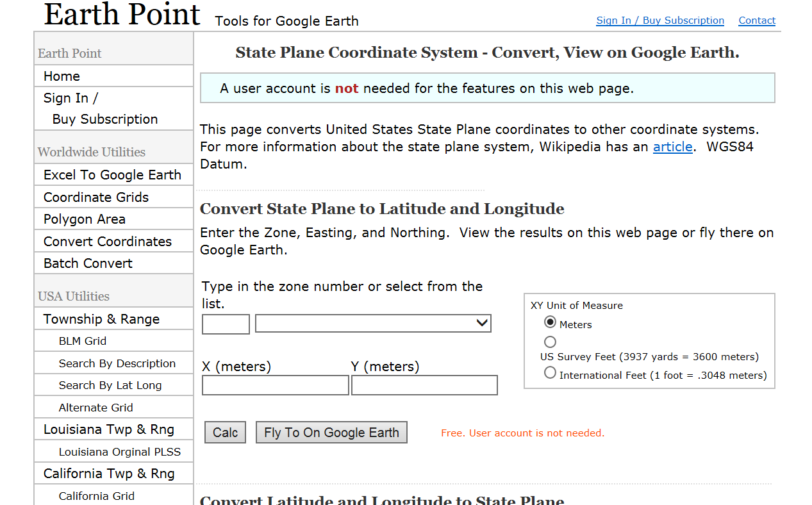The width and height of the screenshot is (812, 505).
Task: Focus the zone number input box
Action: click(x=226, y=324)
